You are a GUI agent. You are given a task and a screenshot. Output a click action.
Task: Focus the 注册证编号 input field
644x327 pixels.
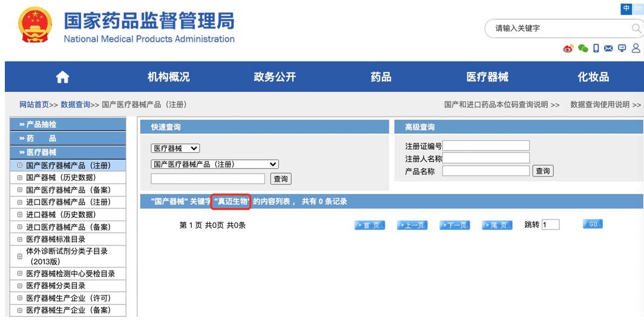486,146
